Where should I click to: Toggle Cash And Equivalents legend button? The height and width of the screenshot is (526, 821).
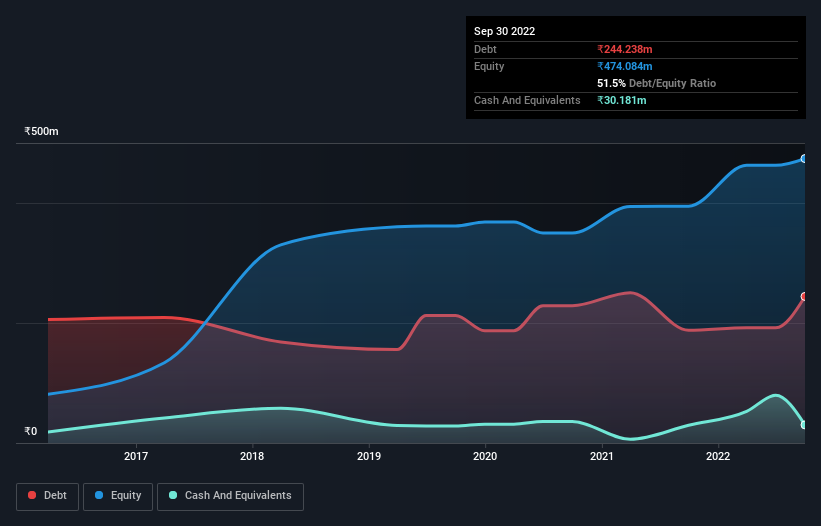(x=230, y=496)
